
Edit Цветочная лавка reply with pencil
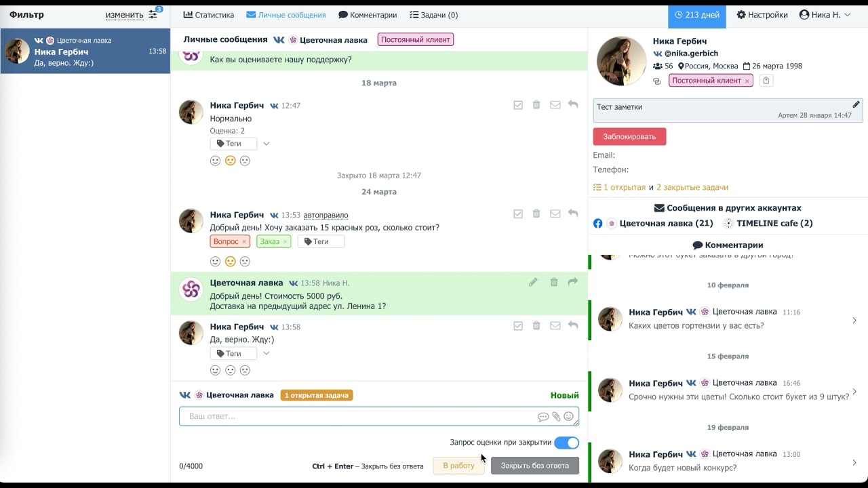[x=533, y=282]
